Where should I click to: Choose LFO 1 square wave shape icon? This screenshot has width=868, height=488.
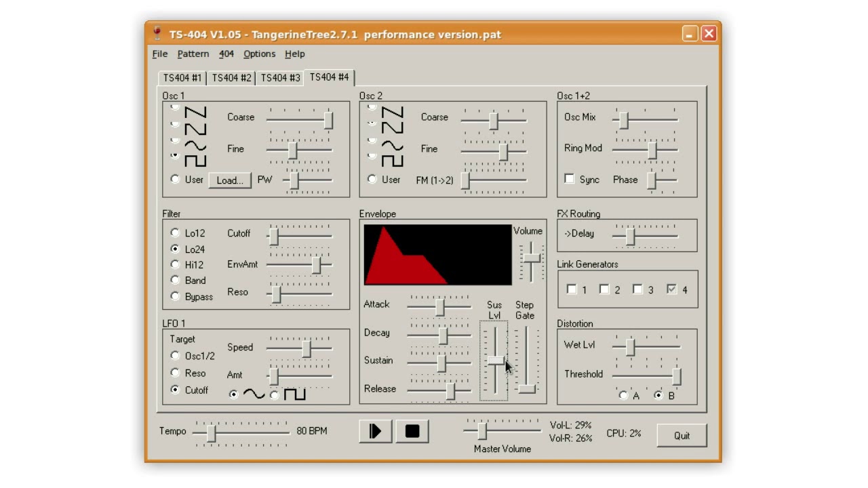(295, 394)
